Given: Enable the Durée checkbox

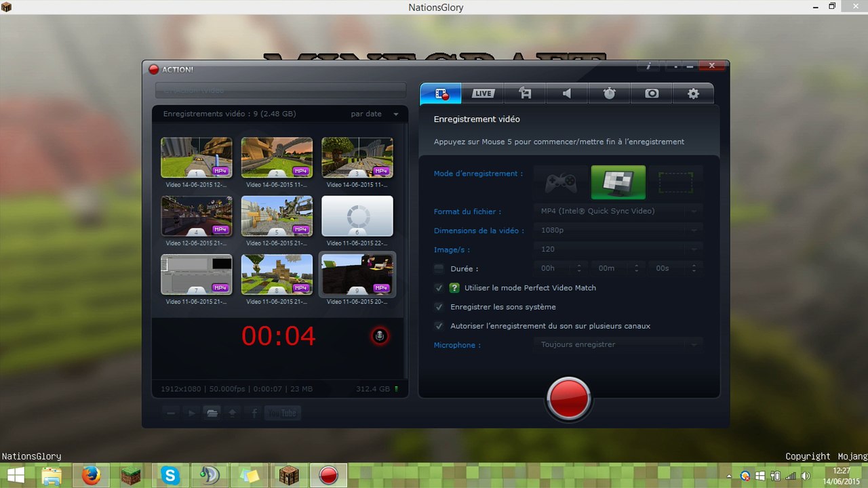Looking at the screenshot, I should 439,268.
